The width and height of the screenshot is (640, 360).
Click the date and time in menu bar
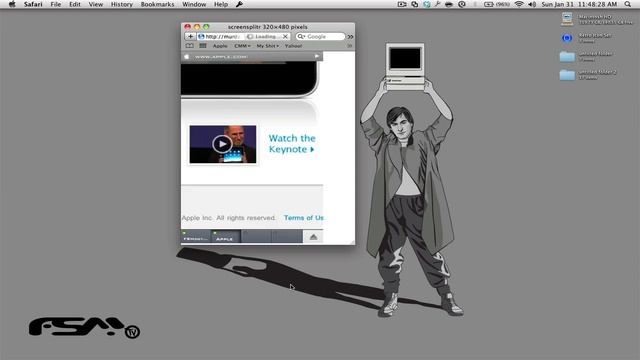(x=579, y=4)
